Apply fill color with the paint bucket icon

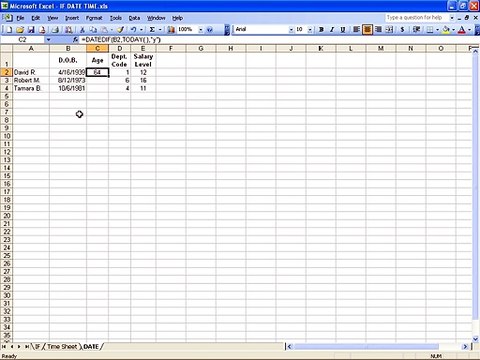pyautogui.click(x=446, y=30)
